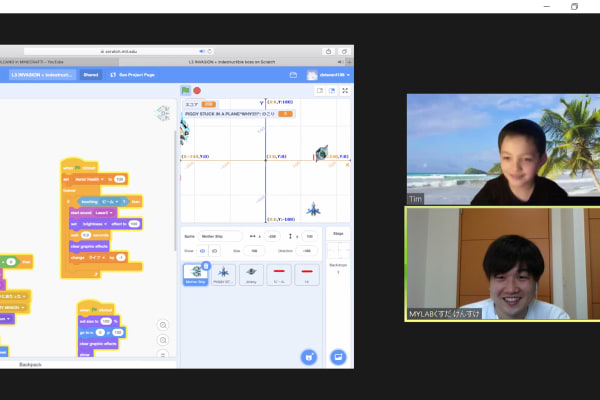Click the green flag to start project
The image size is (600, 400).
[x=185, y=90]
